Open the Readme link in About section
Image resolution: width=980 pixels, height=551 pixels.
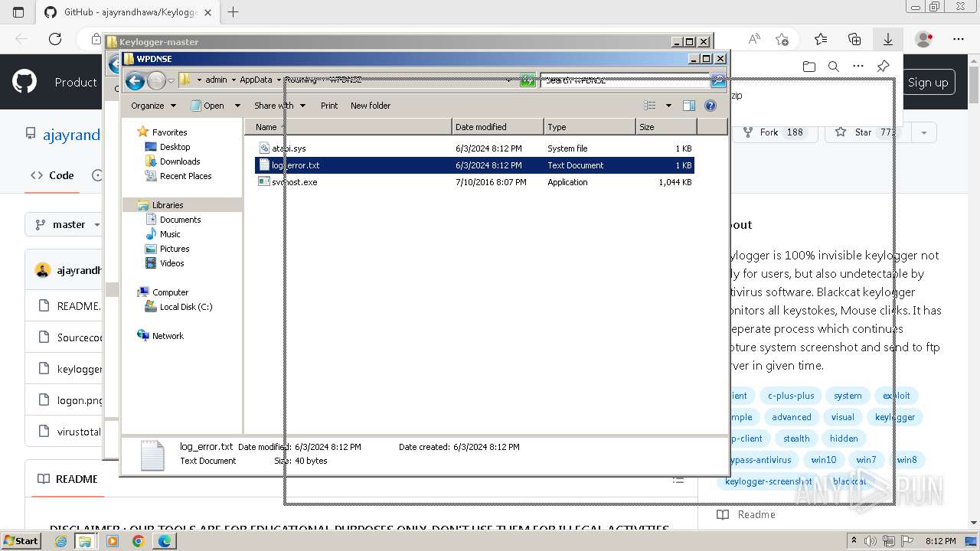pyautogui.click(x=747, y=514)
